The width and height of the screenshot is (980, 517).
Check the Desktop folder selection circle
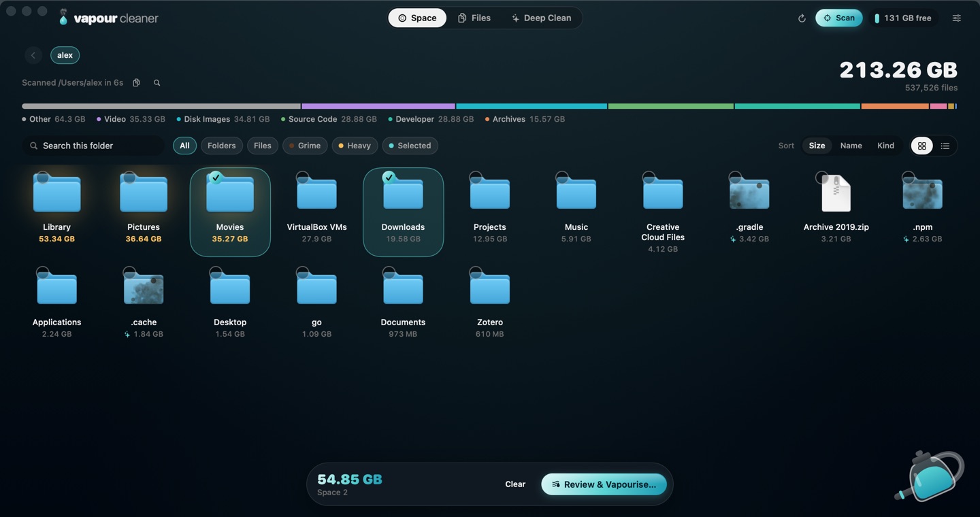click(216, 273)
